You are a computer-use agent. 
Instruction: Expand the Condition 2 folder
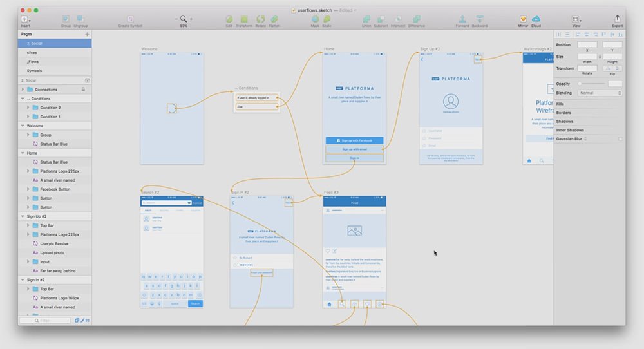[28, 108]
